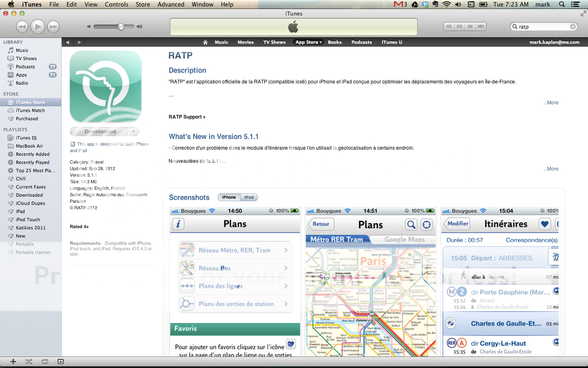588x368 pixels.
Task: Open the Recently Added smart playlist
Action: point(31,154)
